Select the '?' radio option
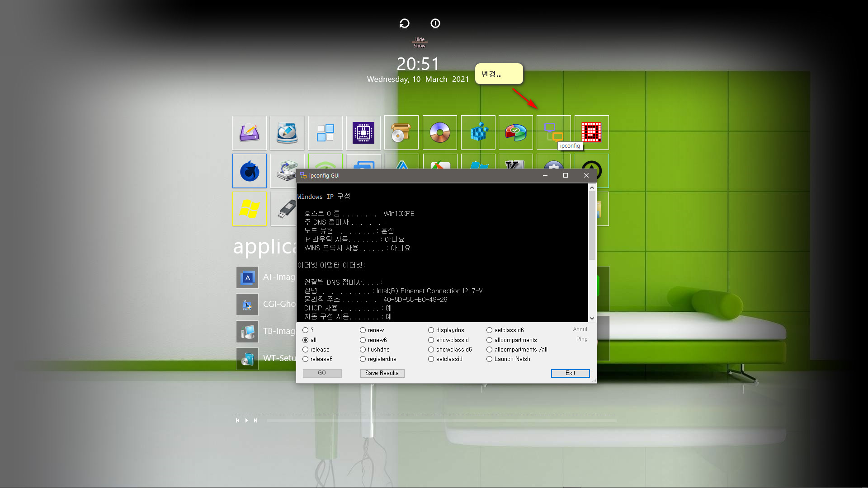 pos(306,330)
